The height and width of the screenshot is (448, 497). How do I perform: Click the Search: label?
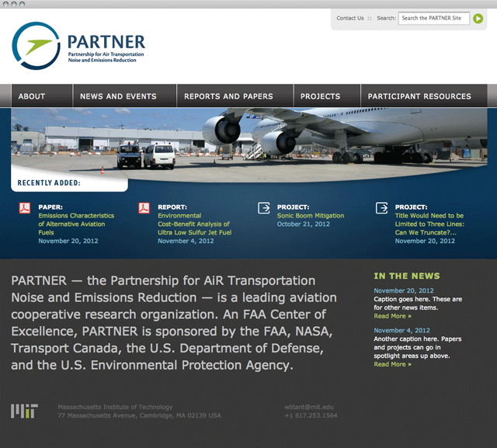[386, 18]
